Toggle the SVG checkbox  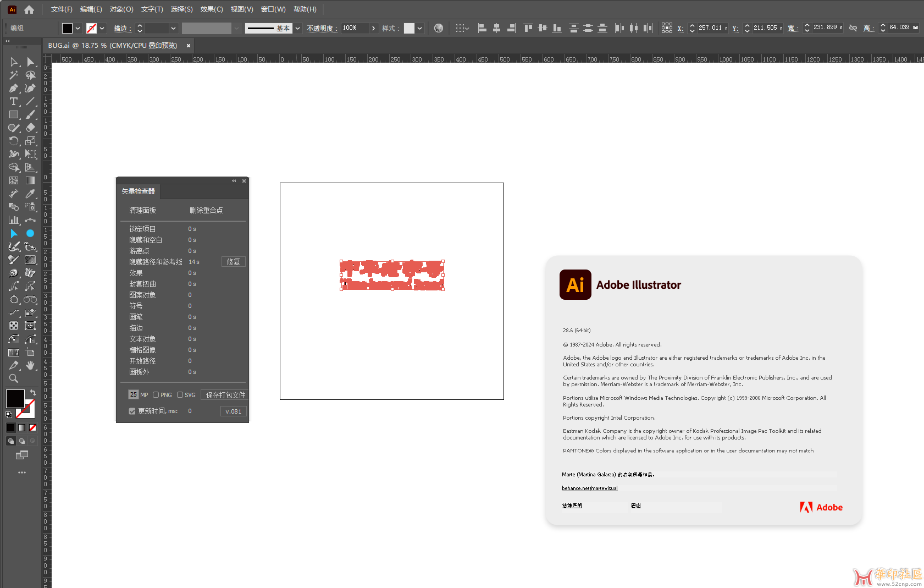(180, 395)
